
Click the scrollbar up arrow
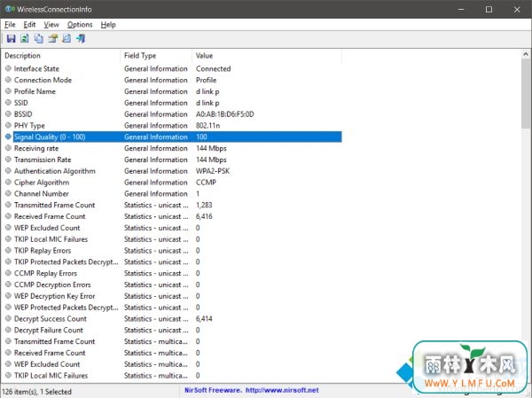526,54
